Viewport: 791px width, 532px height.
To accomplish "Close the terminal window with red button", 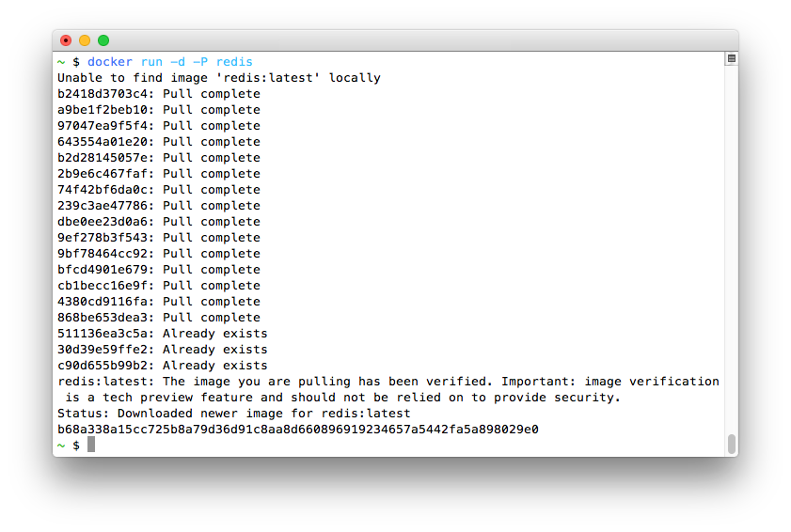I will coord(66,40).
